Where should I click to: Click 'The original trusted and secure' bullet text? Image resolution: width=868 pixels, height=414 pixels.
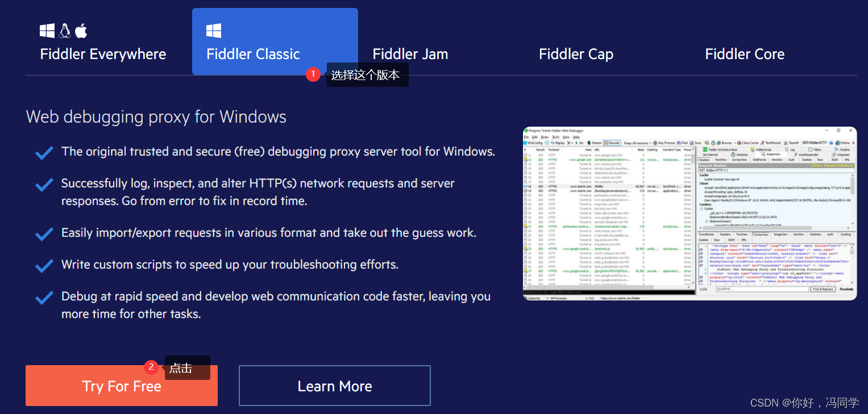coord(278,152)
